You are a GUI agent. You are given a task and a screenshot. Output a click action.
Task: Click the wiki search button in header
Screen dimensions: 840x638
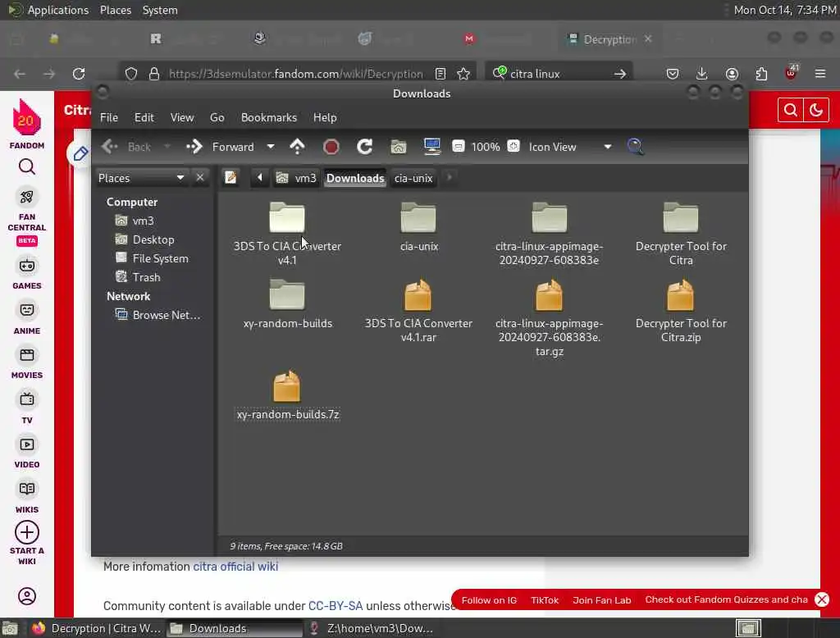tap(790, 111)
